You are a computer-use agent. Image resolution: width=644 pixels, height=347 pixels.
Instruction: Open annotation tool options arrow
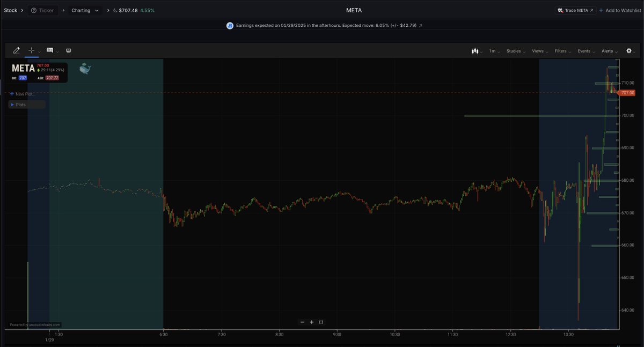point(57,51)
